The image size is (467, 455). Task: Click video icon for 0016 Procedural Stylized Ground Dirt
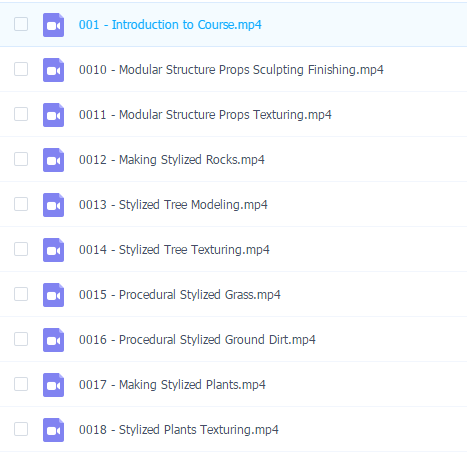53,340
